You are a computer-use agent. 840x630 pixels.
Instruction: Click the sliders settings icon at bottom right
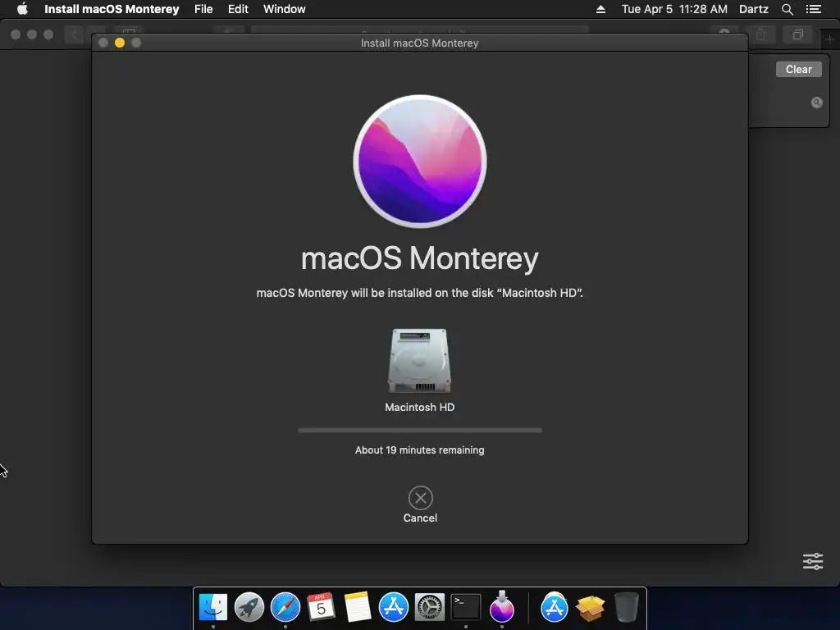813,561
